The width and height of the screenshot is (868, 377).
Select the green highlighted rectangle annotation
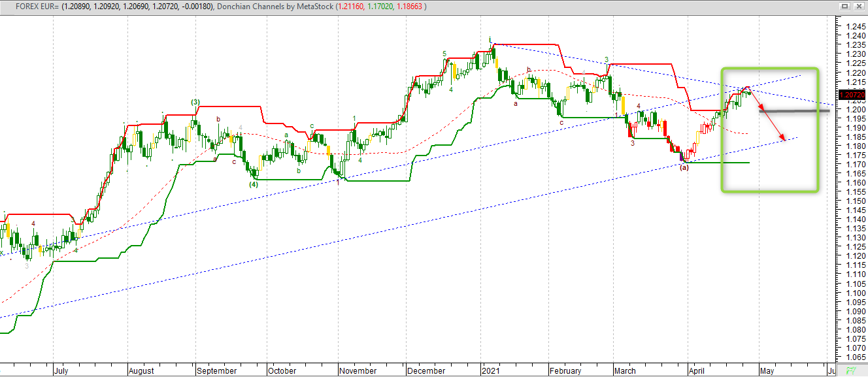coord(769,129)
